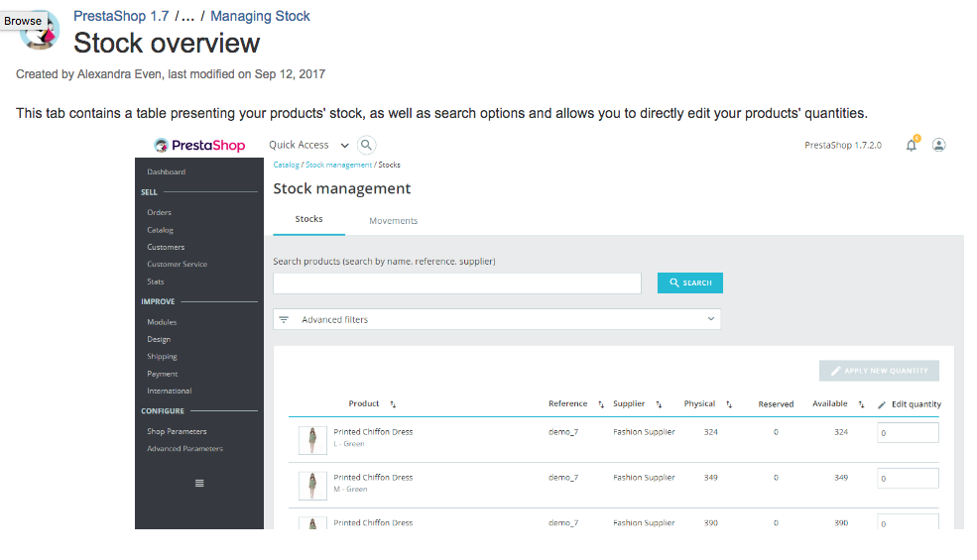Focus the Search products text field

[457, 283]
